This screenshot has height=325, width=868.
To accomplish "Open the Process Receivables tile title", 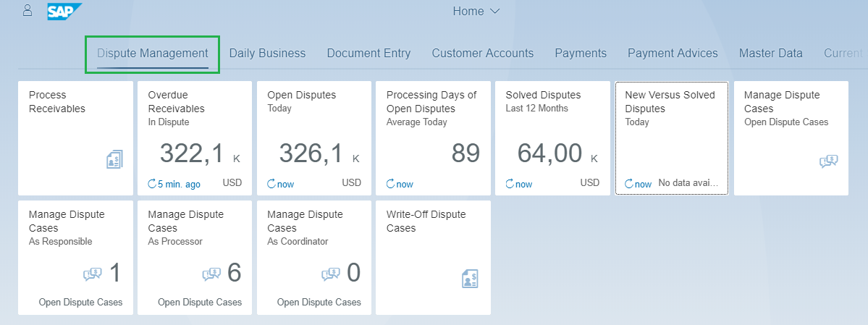I will 57,102.
